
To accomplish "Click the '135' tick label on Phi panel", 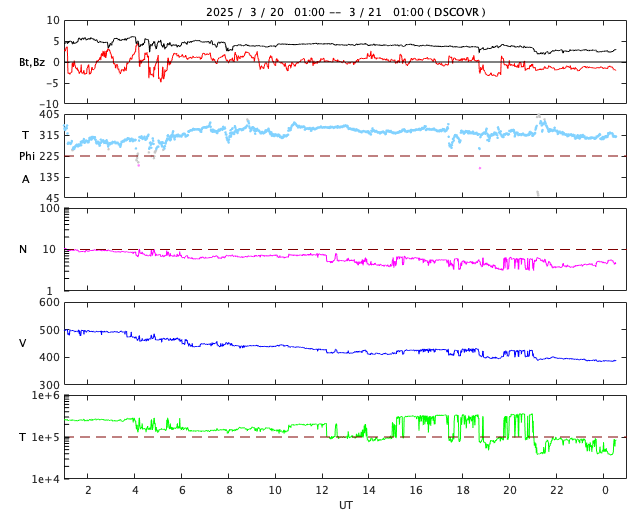I will point(49,177).
